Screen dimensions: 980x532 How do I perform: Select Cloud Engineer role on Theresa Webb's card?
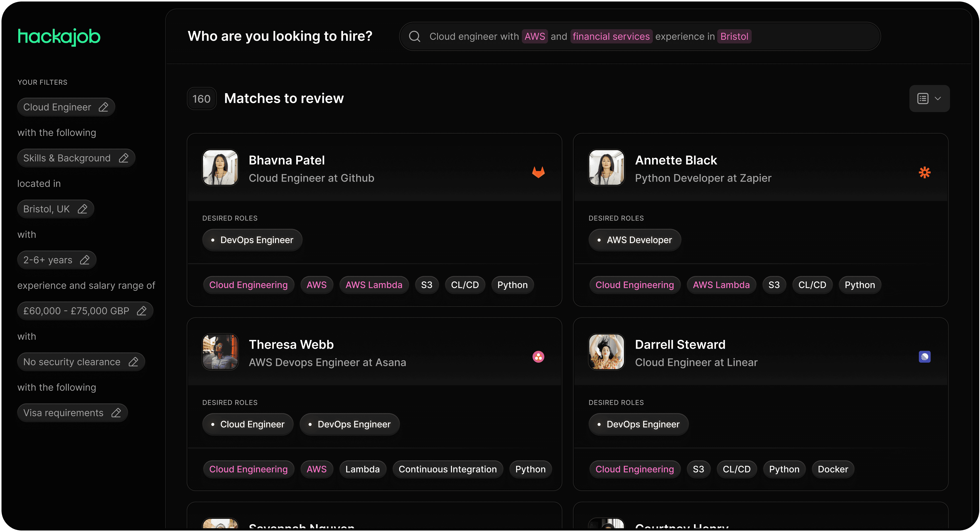248,425
